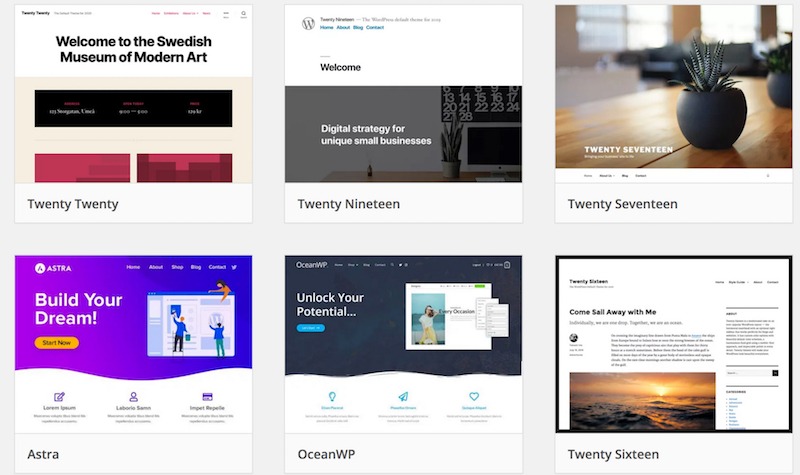Click Contact in the Astra preview menu

coord(217,267)
